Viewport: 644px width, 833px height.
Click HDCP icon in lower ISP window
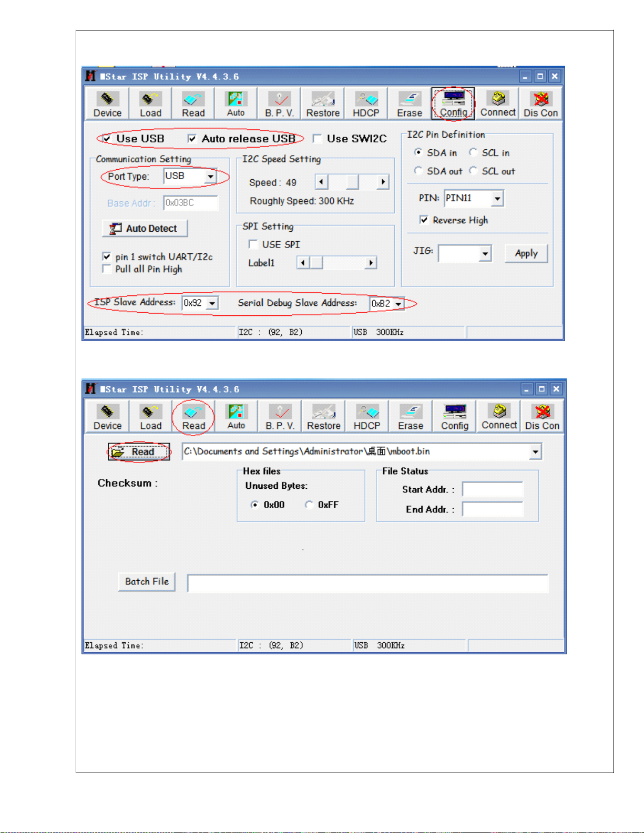tap(367, 416)
